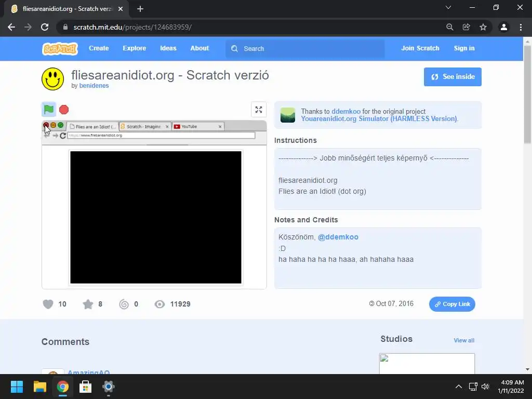Click the smiley face project author avatar
This screenshot has height=399, width=532.
(52, 79)
